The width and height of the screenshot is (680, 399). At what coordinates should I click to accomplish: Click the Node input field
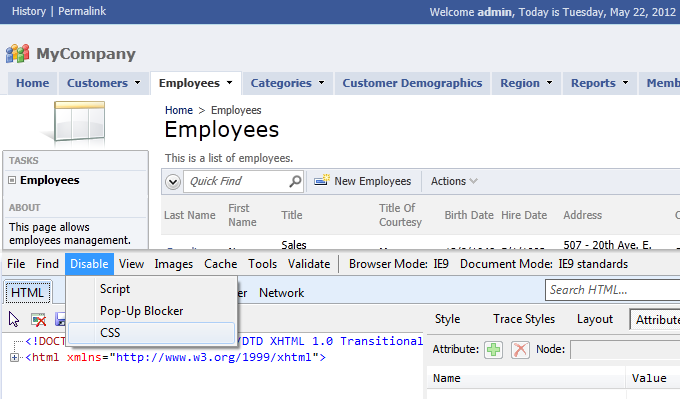(625, 350)
